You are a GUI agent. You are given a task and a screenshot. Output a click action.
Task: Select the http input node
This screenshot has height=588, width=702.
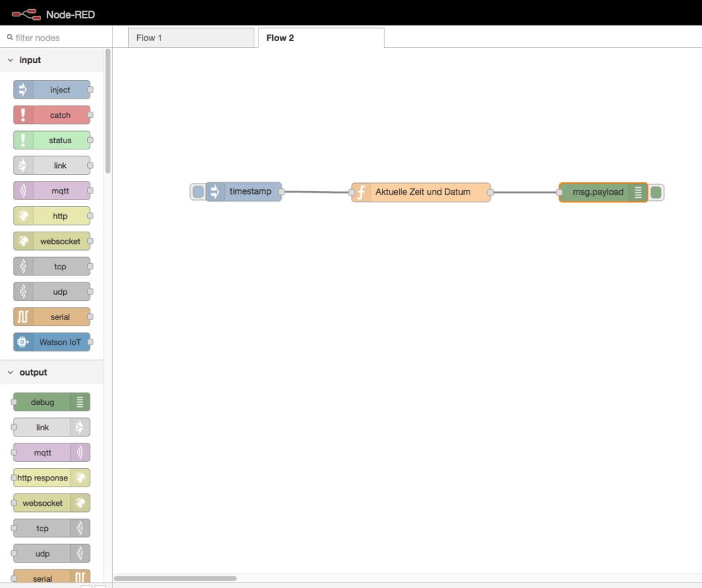pyautogui.click(x=51, y=216)
